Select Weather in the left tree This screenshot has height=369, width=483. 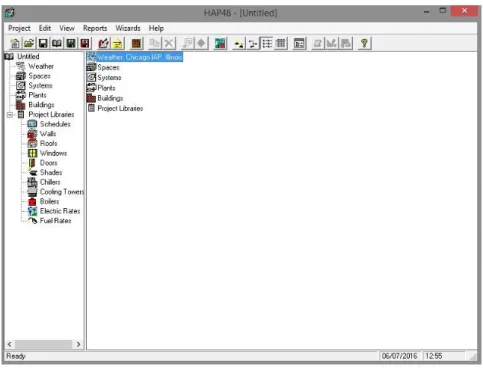click(41, 66)
